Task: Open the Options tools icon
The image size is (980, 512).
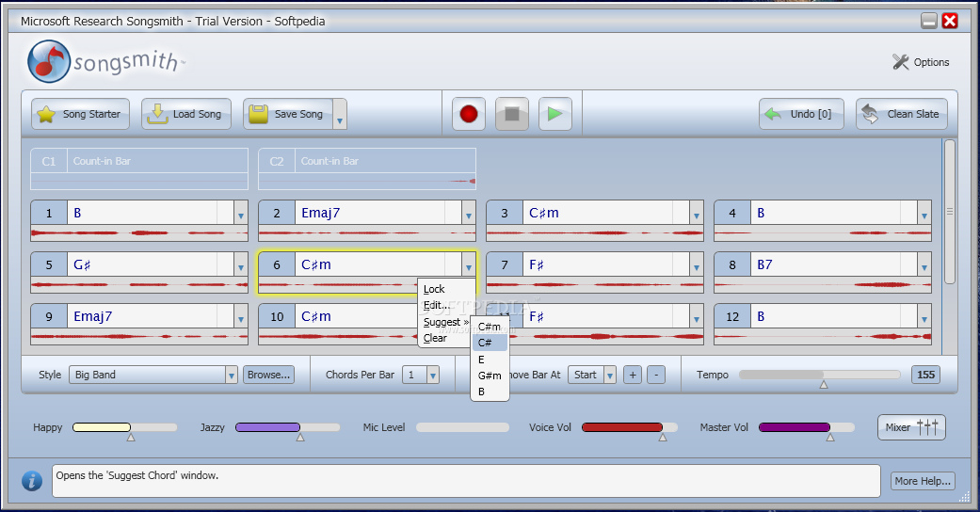Action: tap(901, 62)
